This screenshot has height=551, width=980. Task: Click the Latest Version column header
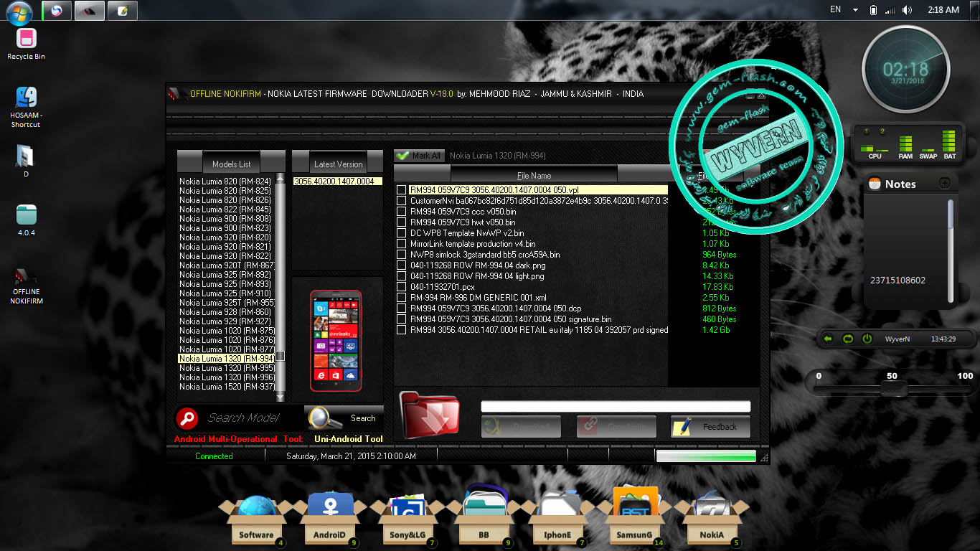click(x=339, y=164)
